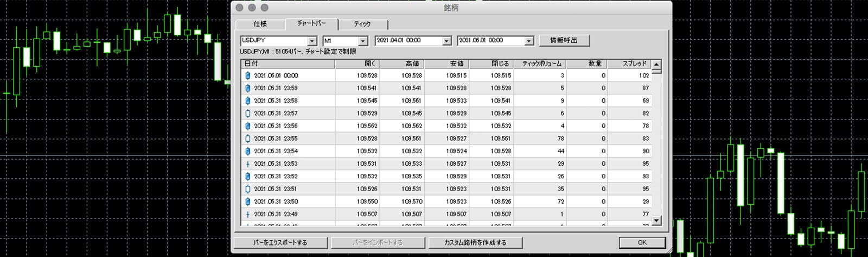Click the doji icon for row 2021.05.31 23:49
This screenshot has width=868, height=257.
tap(248, 214)
